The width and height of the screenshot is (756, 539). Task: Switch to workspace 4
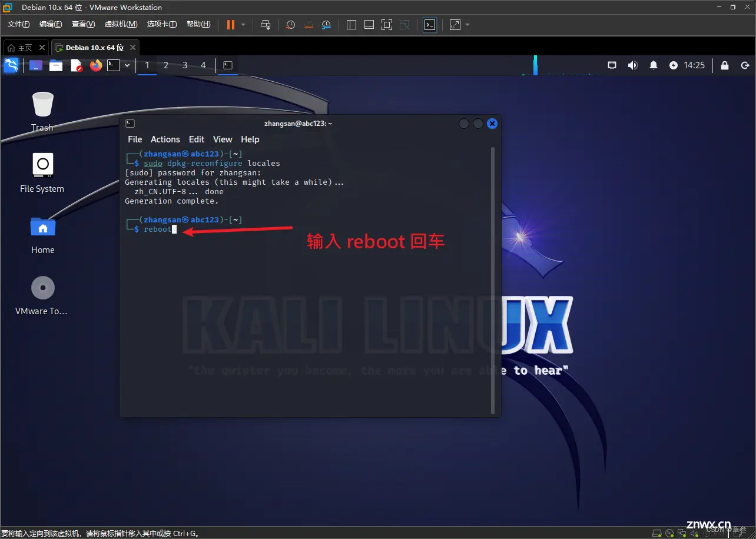(203, 65)
